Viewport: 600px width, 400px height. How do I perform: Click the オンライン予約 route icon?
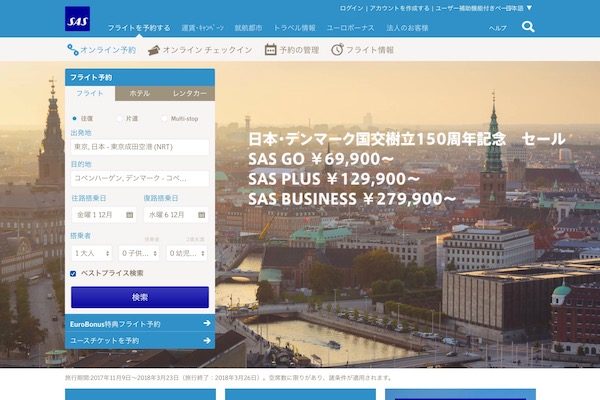pyautogui.click(x=73, y=50)
